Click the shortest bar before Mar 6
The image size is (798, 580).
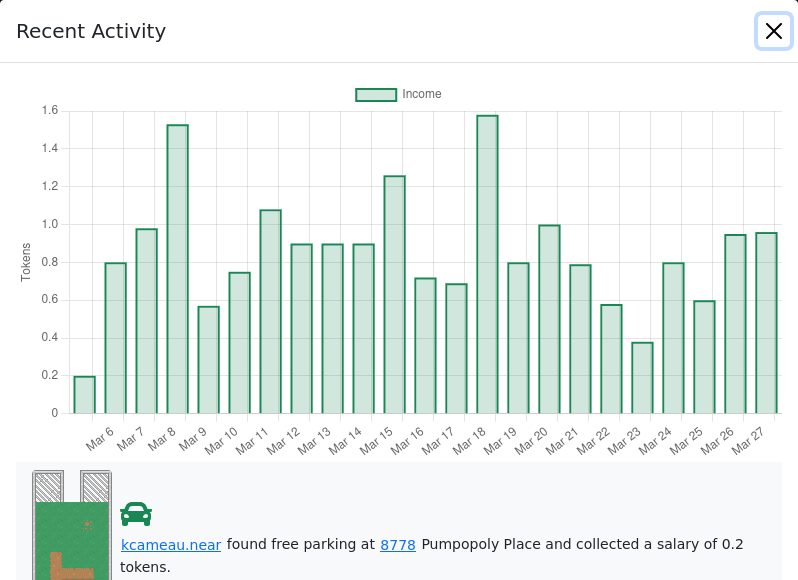[x=84, y=395]
